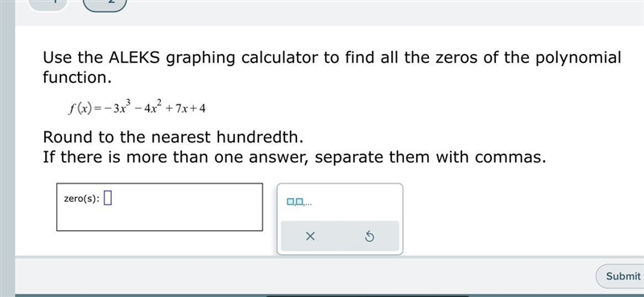Click the word 'function.' on second line
The height and width of the screenshot is (297, 644).
[77, 77]
